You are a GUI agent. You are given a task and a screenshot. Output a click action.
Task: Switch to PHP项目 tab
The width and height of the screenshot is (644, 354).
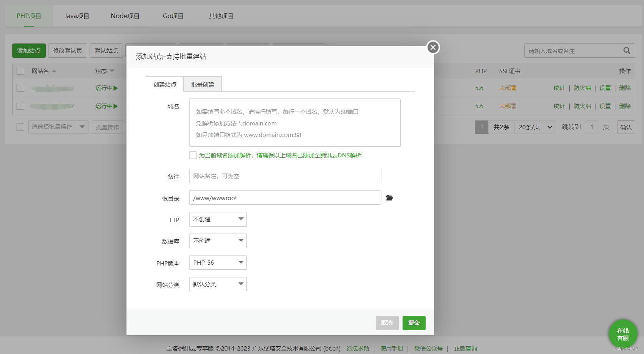coord(29,16)
